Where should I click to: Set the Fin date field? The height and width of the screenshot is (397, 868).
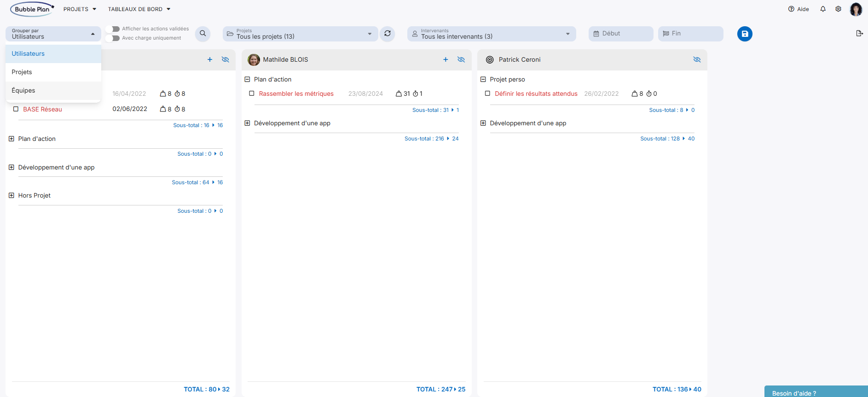[x=690, y=34]
